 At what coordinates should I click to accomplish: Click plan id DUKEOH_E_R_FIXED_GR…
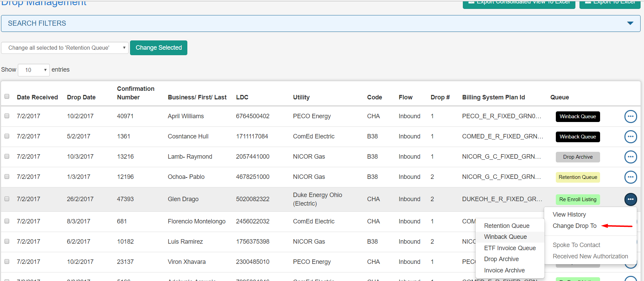point(502,199)
